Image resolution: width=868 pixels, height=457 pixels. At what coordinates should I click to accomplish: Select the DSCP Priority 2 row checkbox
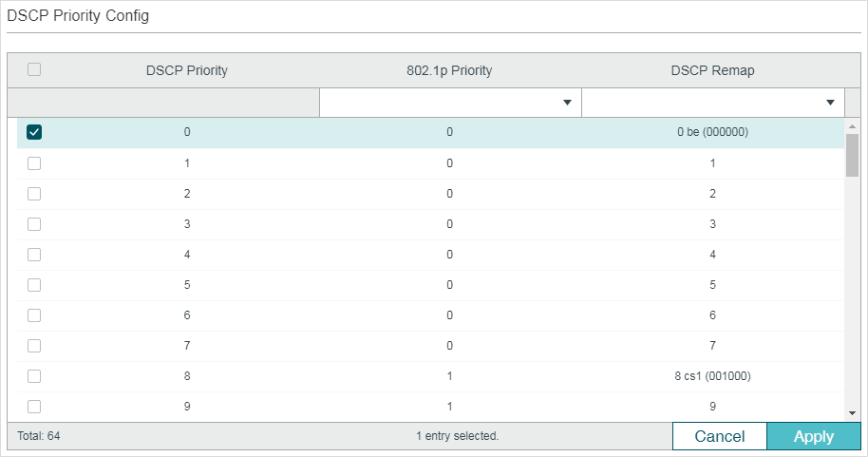pyautogui.click(x=34, y=194)
